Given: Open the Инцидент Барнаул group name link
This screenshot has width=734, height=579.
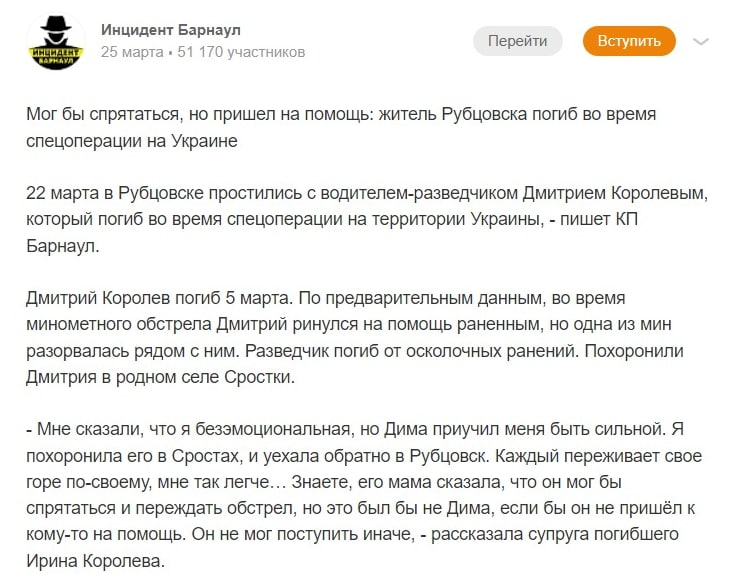Looking at the screenshot, I should click(170, 30).
